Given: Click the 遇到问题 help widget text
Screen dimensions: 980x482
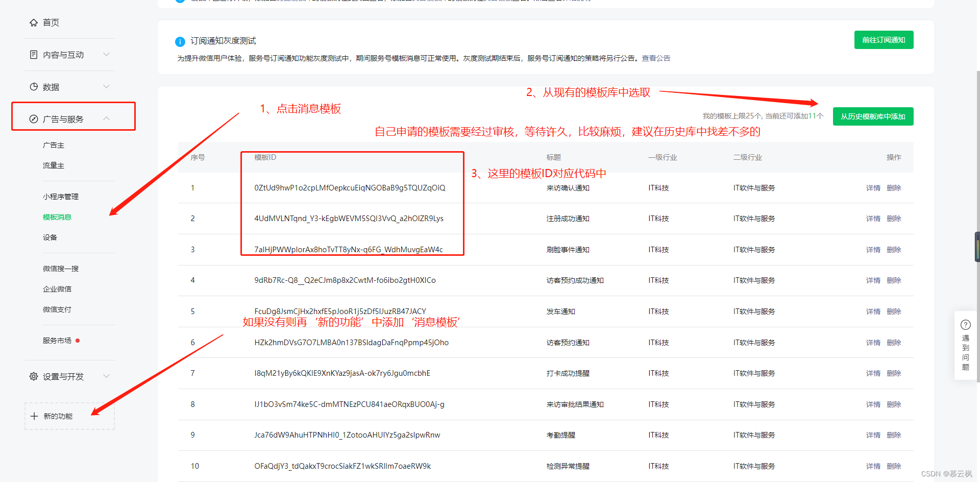Looking at the screenshot, I should (x=966, y=352).
